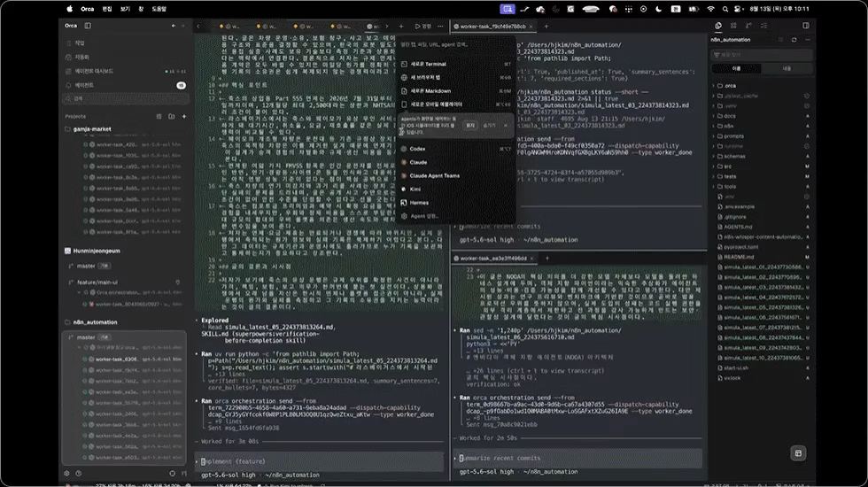This screenshot has height=487, width=868.
Task: Click the new tab plus after worker-task tab
Action: click(546, 26)
